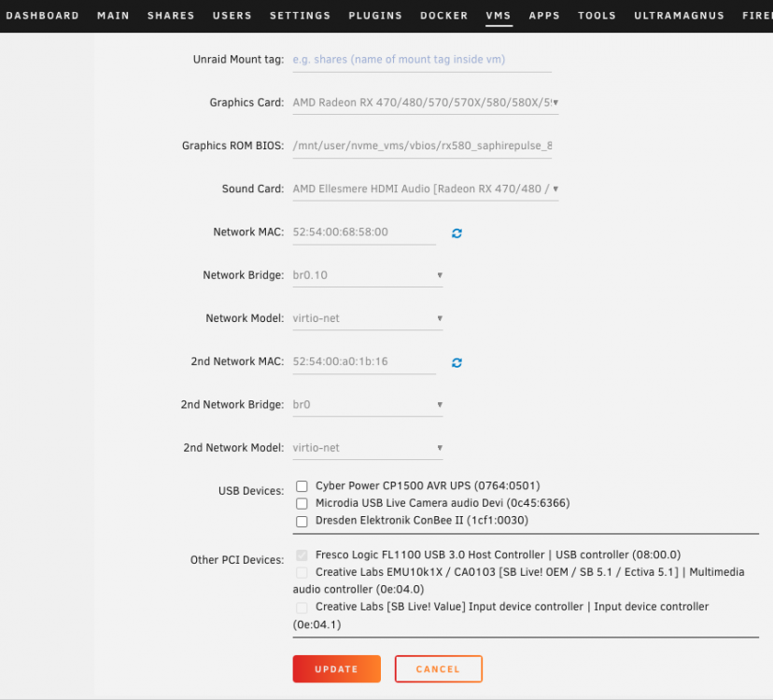
Task: Select the VMS tab
Action: (x=499, y=16)
